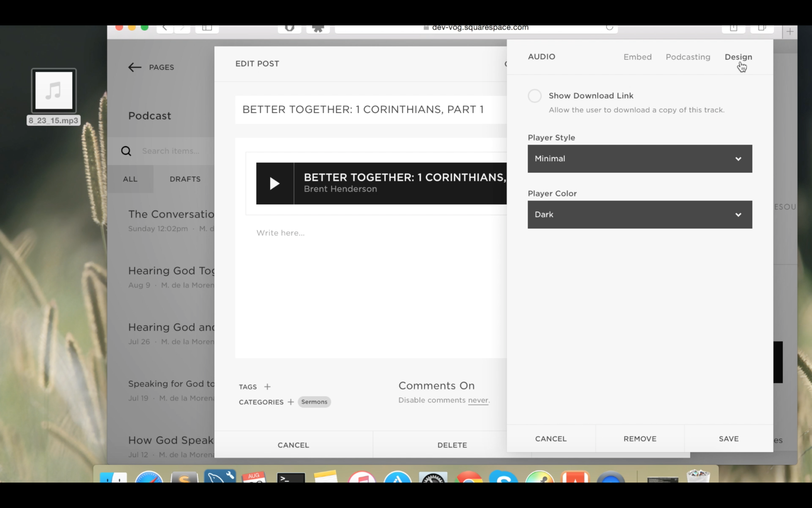Launch Skype from the dock

(x=503, y=477)
